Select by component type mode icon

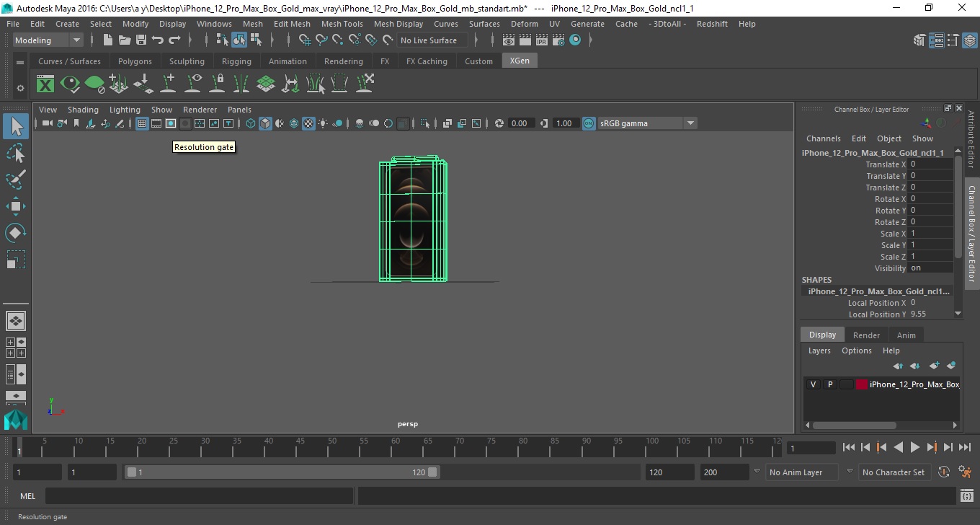256,40
